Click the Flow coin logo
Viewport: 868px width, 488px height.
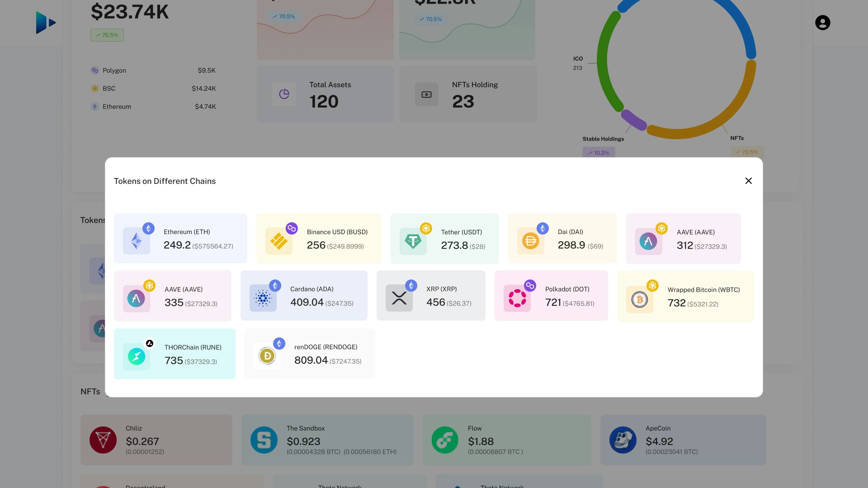445,440
